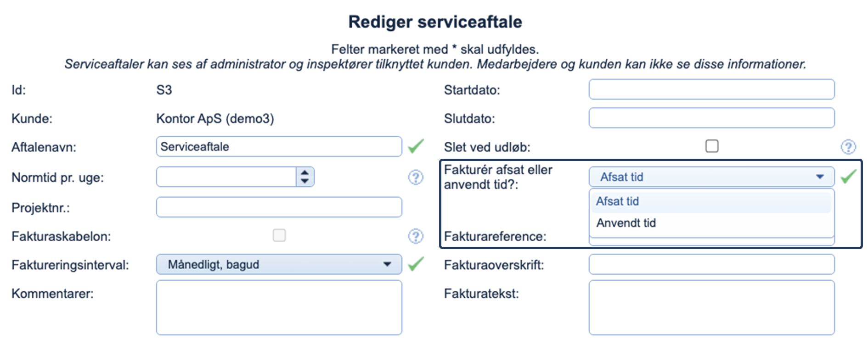This screenshot has height=350, width=868.
Task: Click inside the Startdato input field
Action: click(712, 89)
